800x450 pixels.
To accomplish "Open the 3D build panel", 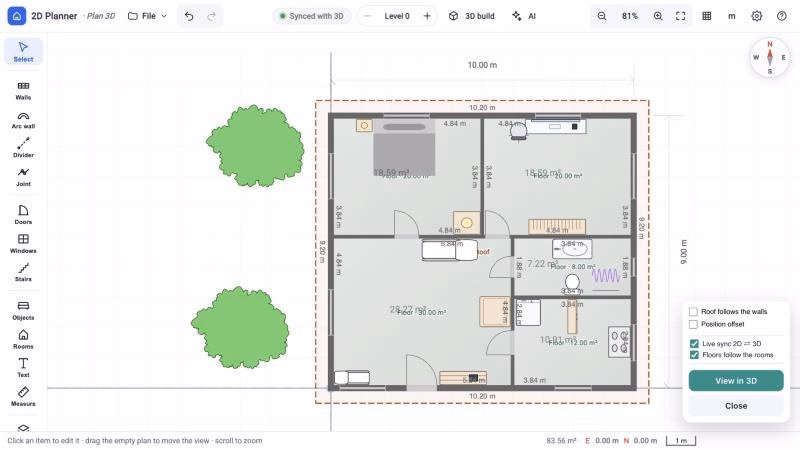I will click(x=472, y=16).
